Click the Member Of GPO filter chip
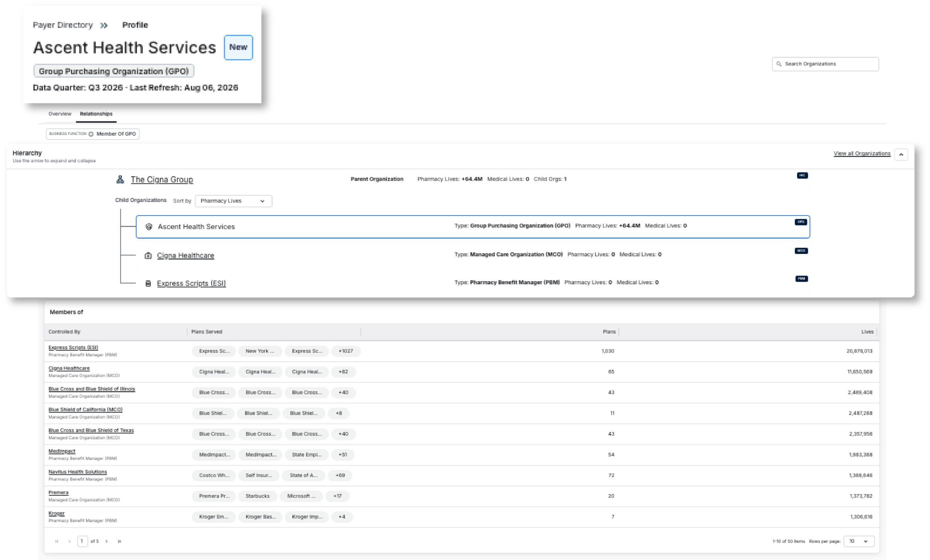The width and height of the screenshot is (930, 560). tap(93, 134)
